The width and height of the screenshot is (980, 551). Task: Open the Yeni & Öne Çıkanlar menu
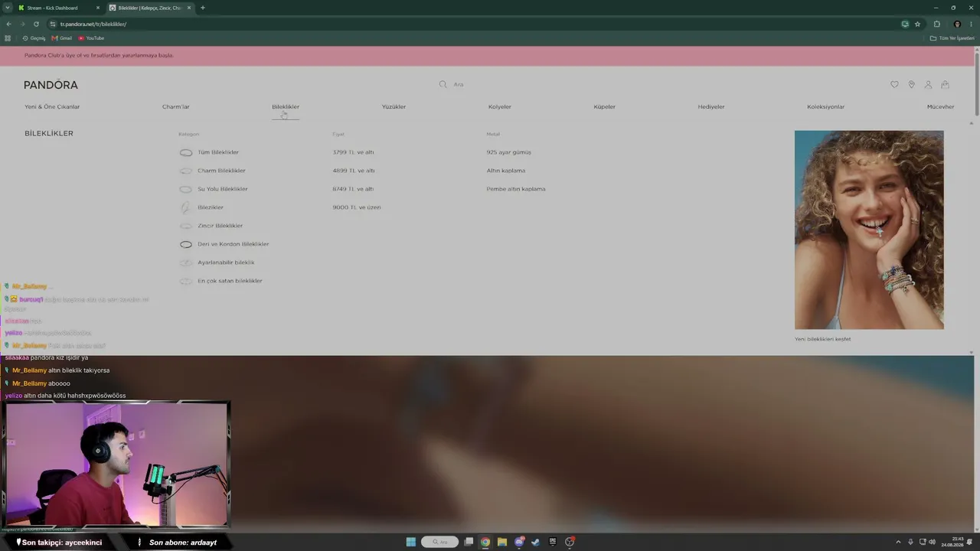pyautogui.click(x=52, y=107)
